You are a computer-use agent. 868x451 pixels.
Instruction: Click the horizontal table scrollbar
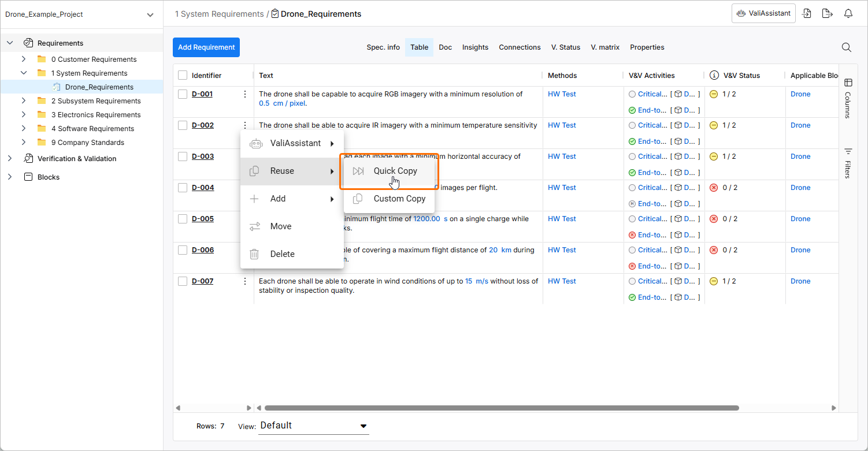point(497,408)
